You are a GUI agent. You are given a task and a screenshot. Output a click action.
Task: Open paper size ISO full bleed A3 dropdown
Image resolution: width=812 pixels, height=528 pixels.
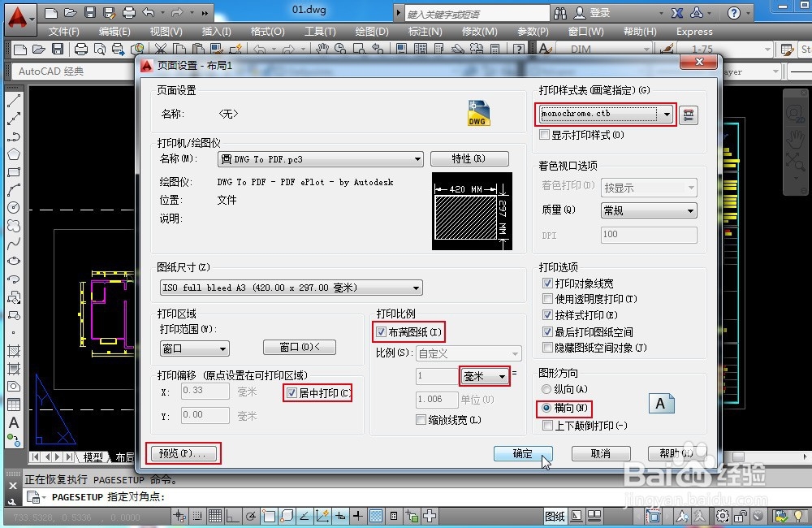(x=291, y=288)
